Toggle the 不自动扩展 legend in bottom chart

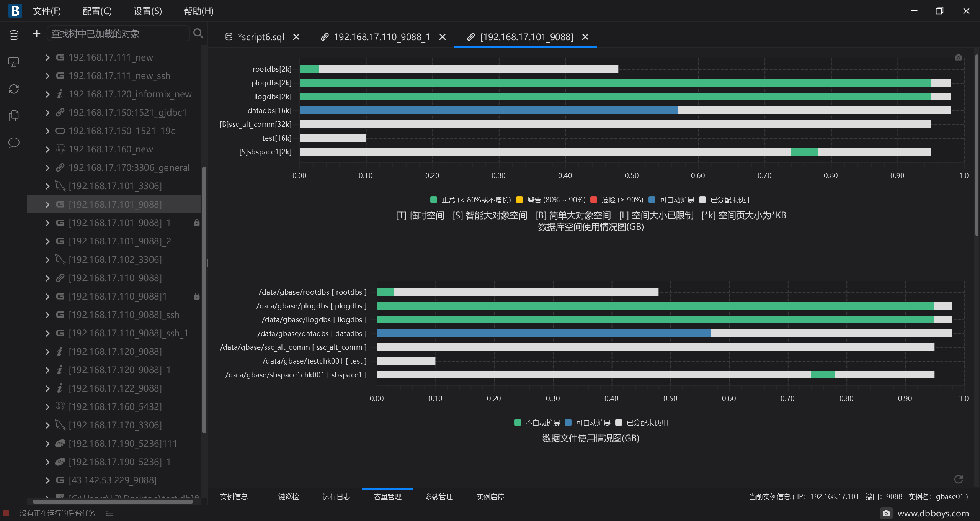(537, 423)
